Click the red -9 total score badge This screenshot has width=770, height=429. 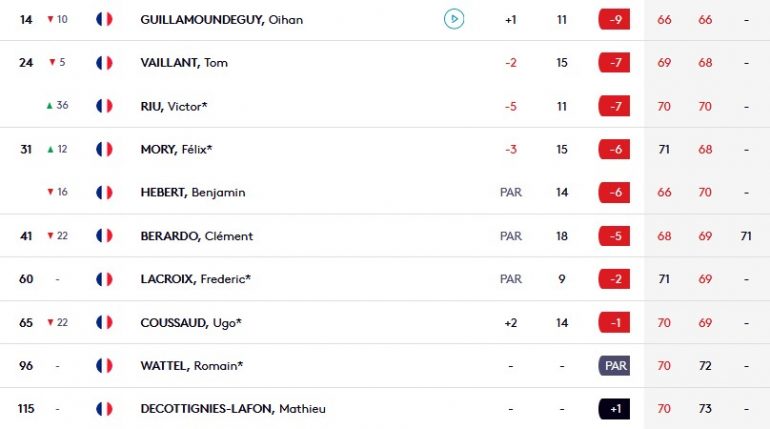coord(614,20)
